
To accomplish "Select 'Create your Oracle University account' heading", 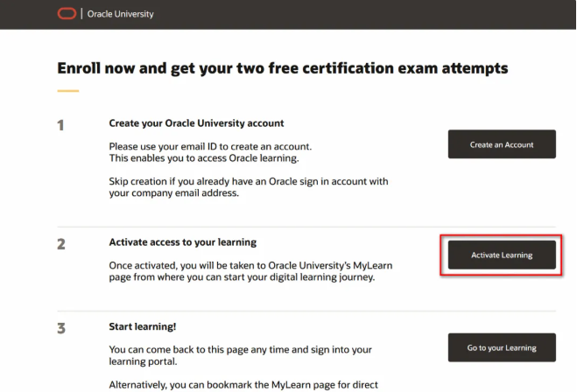I will (196, 123).
